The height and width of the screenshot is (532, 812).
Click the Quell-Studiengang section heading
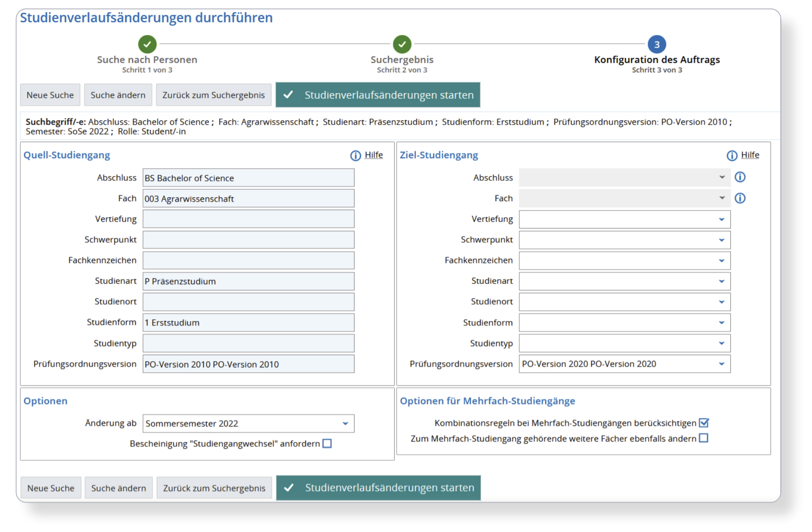point(67,155)
